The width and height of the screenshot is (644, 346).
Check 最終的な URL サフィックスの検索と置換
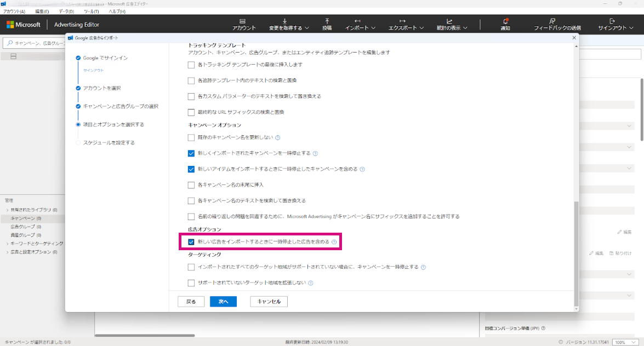(x=191, y=112)
